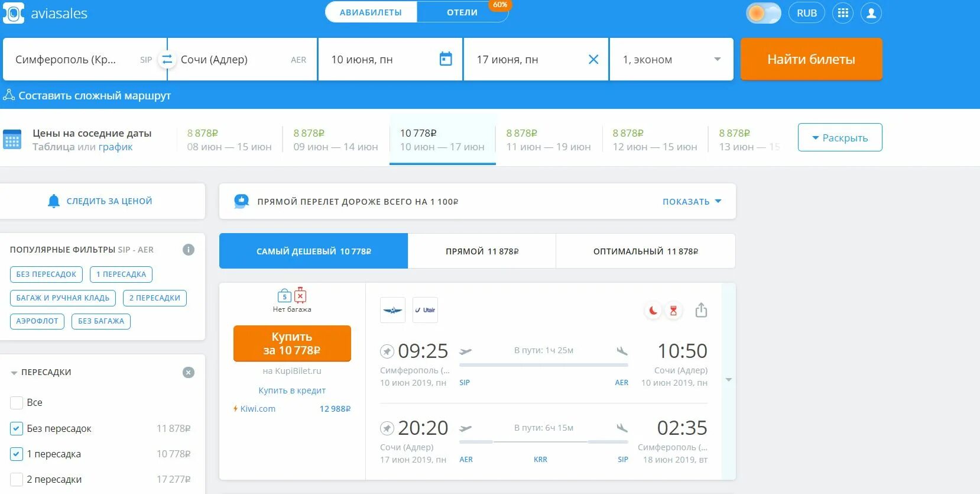Viewport: 980px width, 494px height.
Task: Uncheck Без пересадок checkbox
Action: coord(17,428)
